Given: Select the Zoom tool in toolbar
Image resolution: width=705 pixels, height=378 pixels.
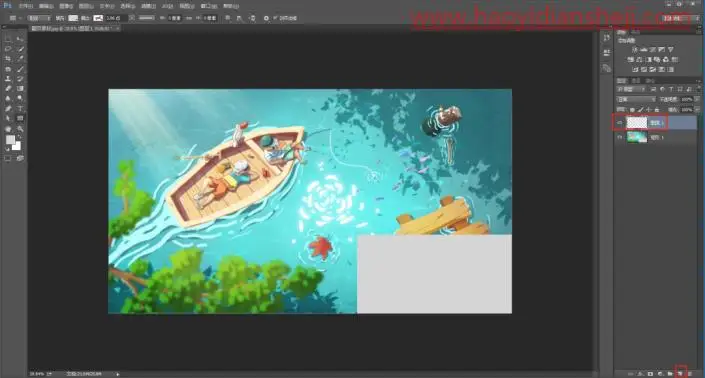Looking at the screenshot, I should [x=20, y=129].
